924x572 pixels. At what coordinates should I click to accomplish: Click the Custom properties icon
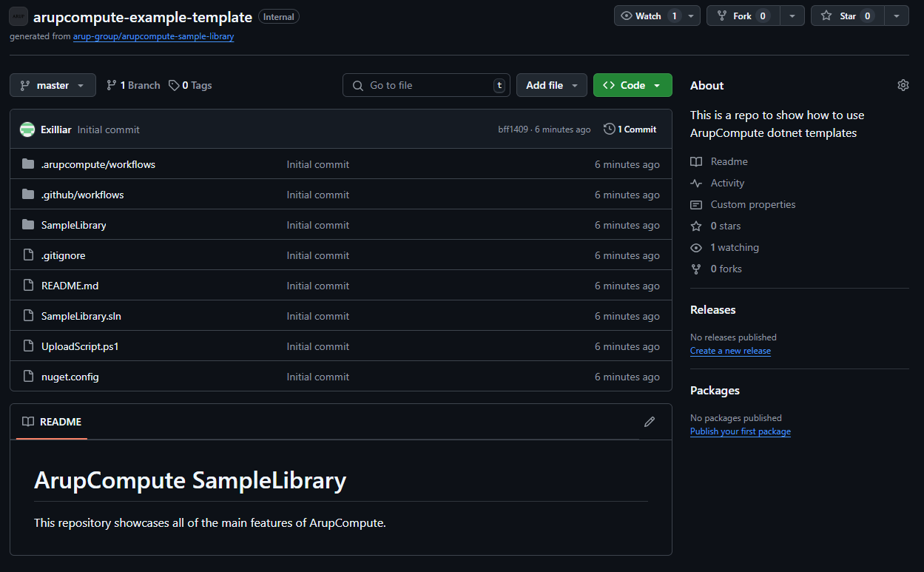tap(696, 204)
